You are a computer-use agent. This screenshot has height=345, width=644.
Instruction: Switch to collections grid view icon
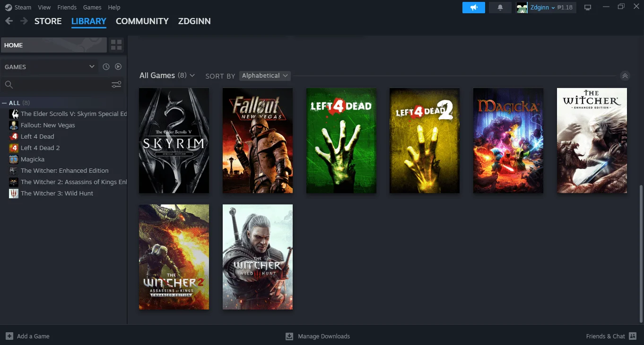pyautogui.click(x=116, y=45)
